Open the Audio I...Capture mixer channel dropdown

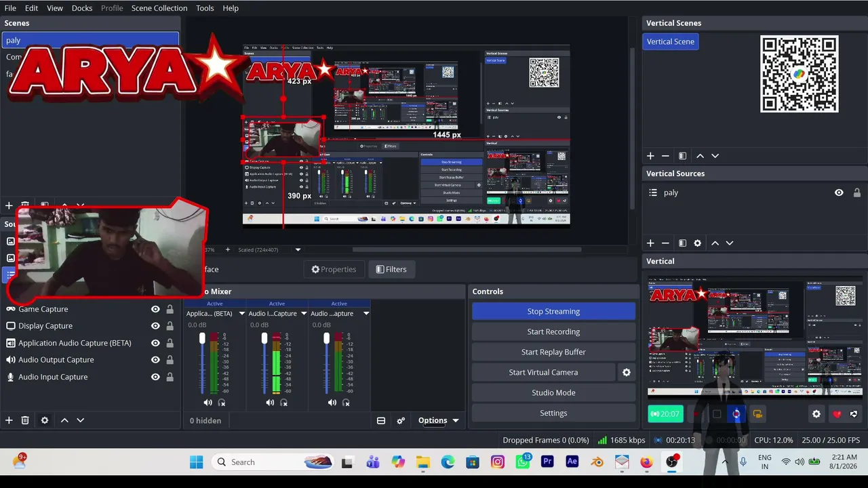(304, 314)
